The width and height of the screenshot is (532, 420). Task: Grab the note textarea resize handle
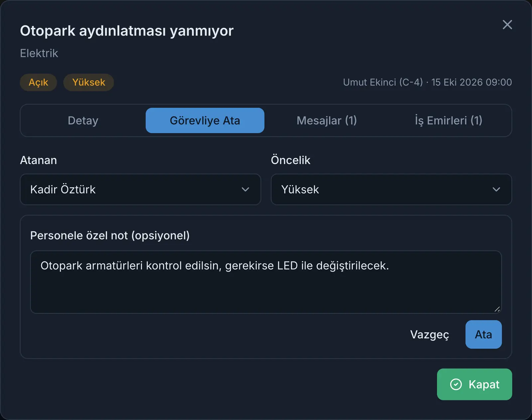497,309
